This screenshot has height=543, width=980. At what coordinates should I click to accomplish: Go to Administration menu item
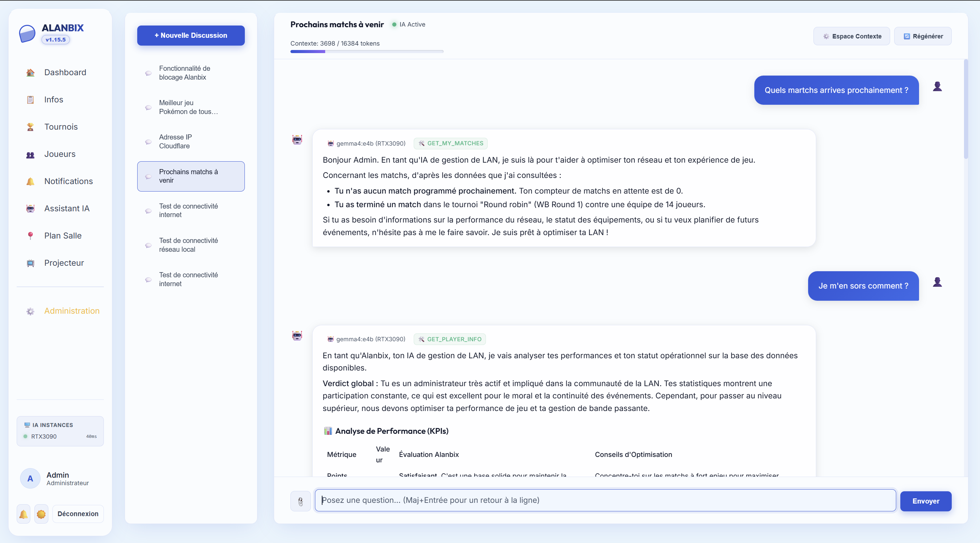click(60, 311)
